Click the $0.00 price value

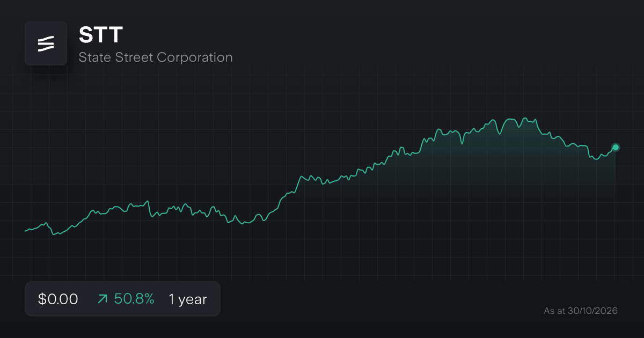coord(58,299)
